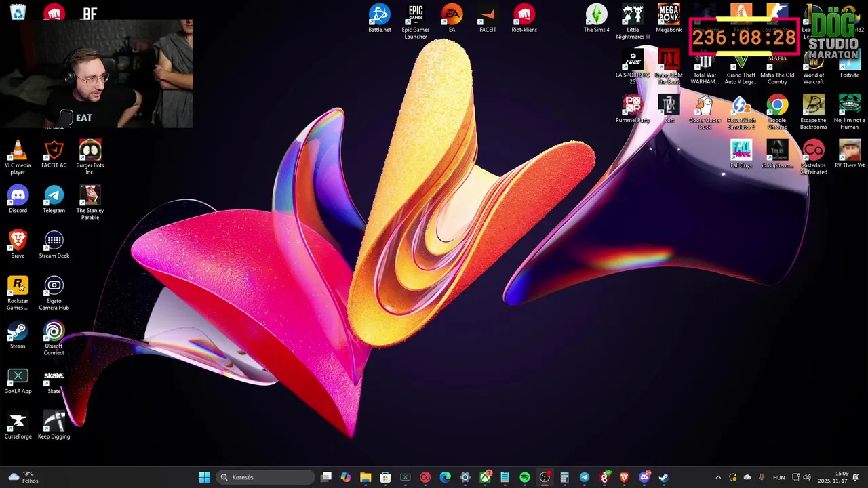Open Mafia The Old Country shortcut
868x488 pixels.
(x=777, y=67)
